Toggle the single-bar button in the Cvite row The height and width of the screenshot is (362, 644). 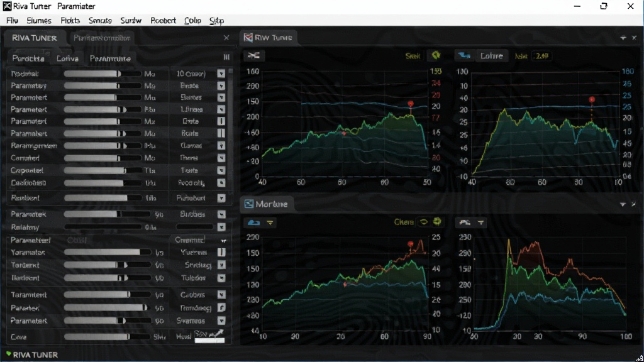click(221, 121)
